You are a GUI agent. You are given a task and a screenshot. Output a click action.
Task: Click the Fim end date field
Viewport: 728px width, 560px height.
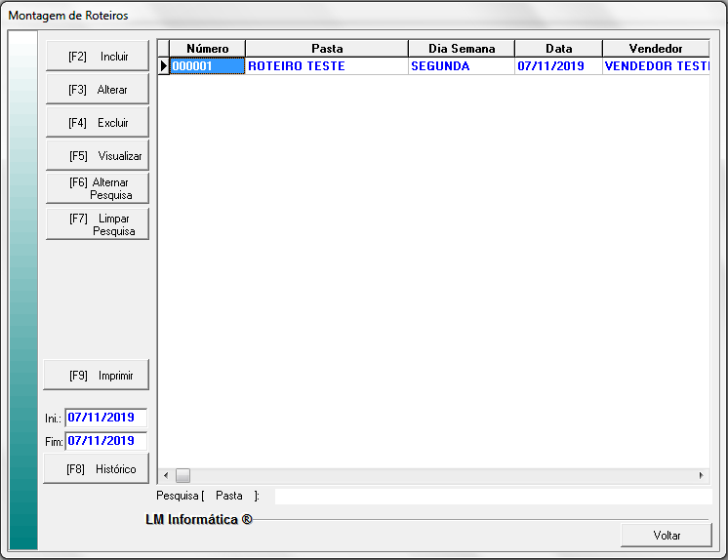click(x=105, y=441)
